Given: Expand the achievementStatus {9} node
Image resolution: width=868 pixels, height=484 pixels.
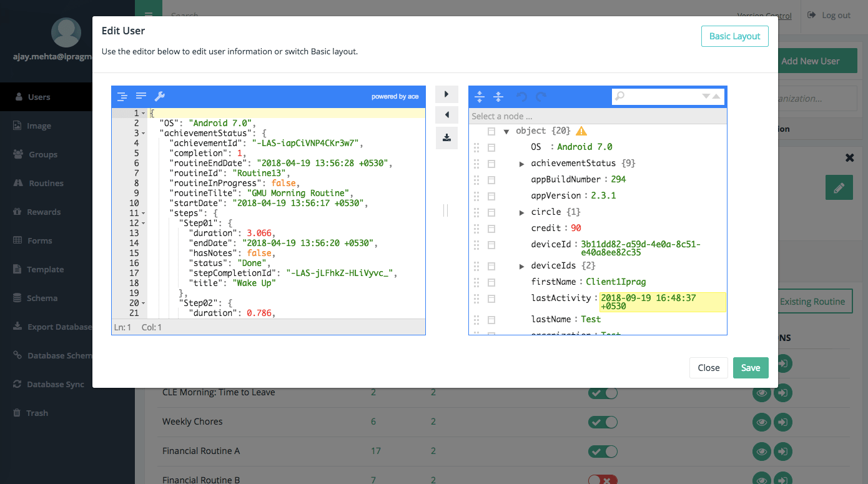Looking at the screenshot, I should pos(522,164).
